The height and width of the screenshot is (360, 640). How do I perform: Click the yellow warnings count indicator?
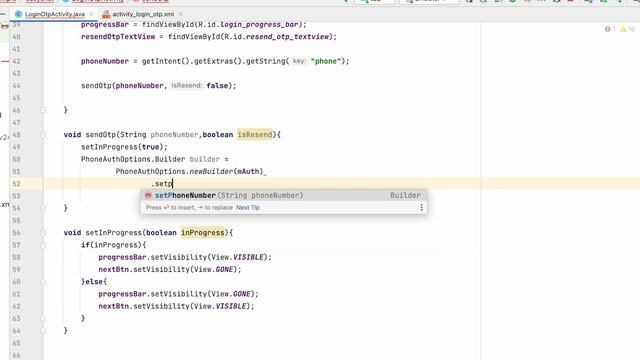pos(628,29)
